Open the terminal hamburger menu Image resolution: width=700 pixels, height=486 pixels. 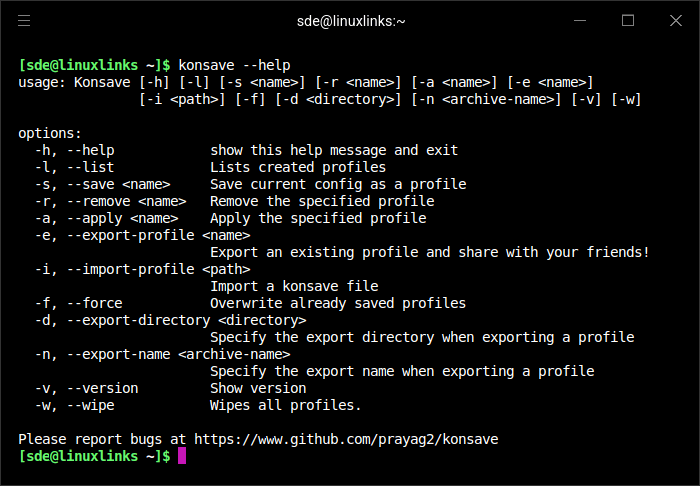pos(24,20)
